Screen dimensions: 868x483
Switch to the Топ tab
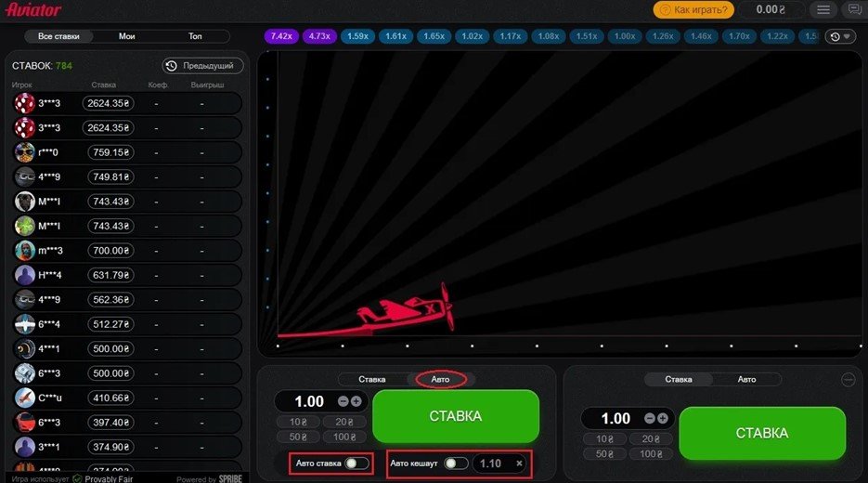[195, 36]
